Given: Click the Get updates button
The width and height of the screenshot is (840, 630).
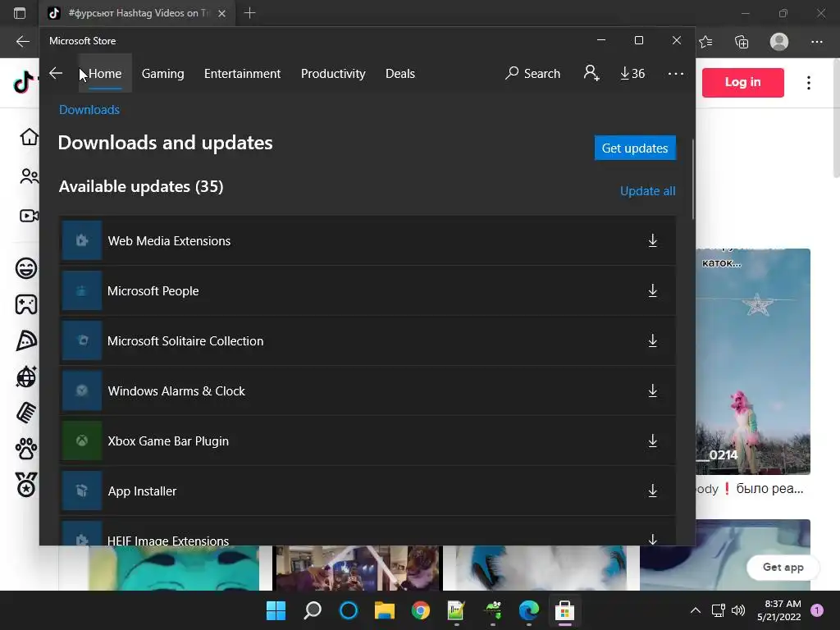Looking at the screenshot, I should [x=635, y=148].
